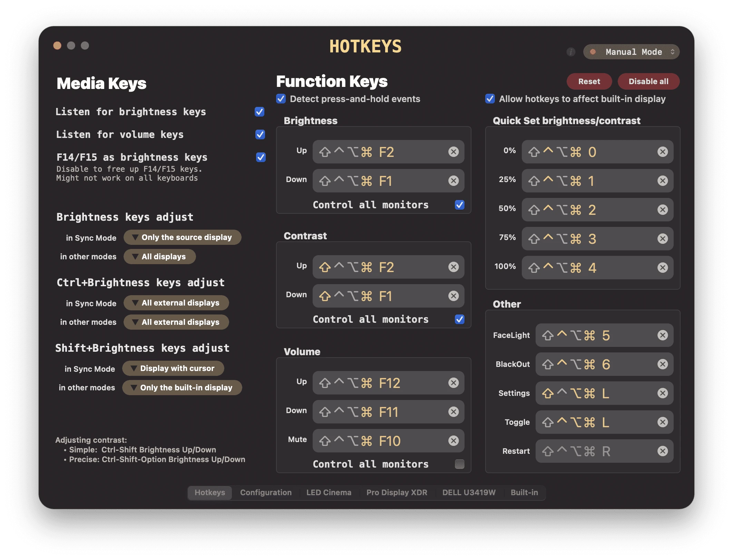The height and width of the screenshot is (560, 733).
Task: Switch to the Pro Display XDR tab
Action: pyautogui.click(x=397, y=492)
